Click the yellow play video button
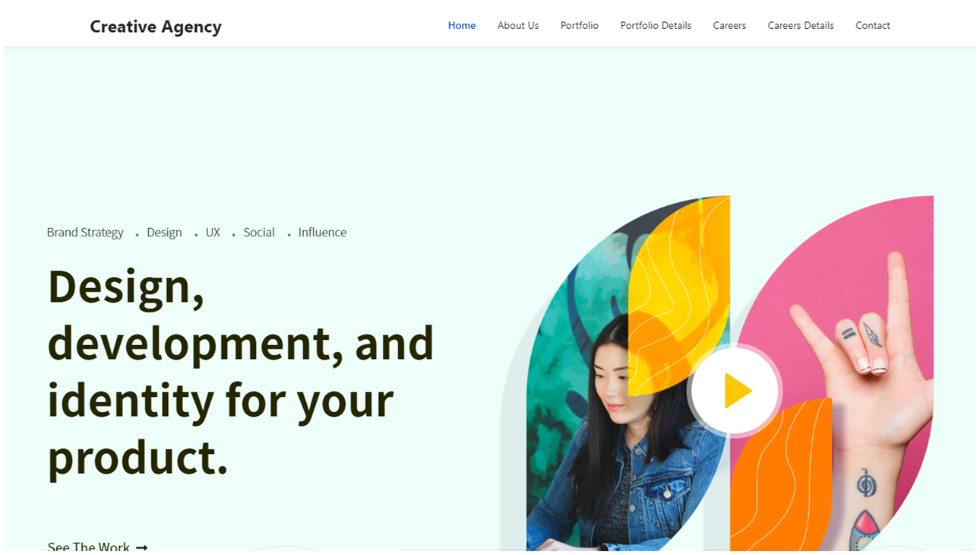 (x=735, y=391)
